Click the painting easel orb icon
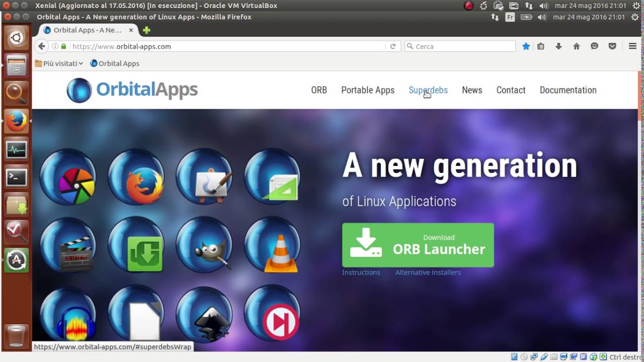644x362 pixels. 204,176
